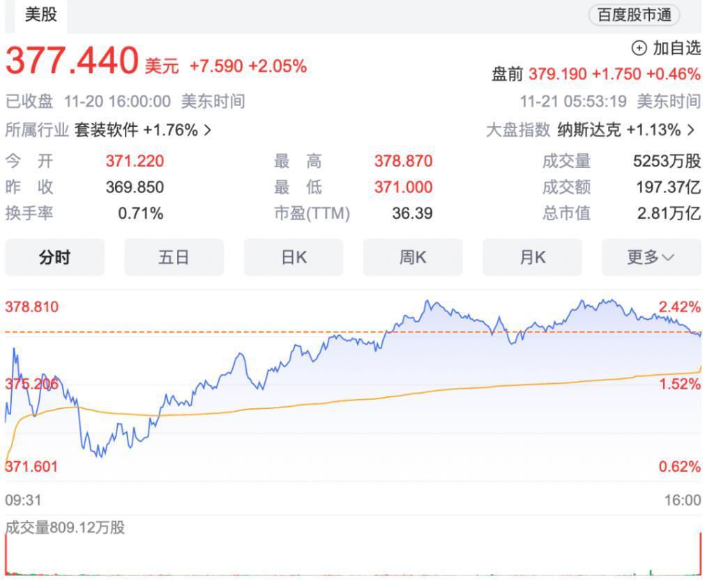
Task: Switch to the 周K weekly chart
Action: (x=412, y=257)
